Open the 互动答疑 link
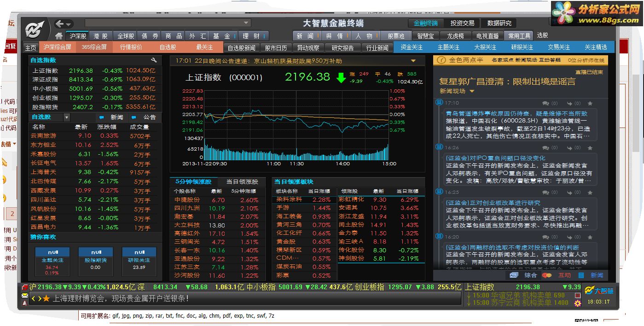Viewport: 644px width, 326px height. (550, 60)
